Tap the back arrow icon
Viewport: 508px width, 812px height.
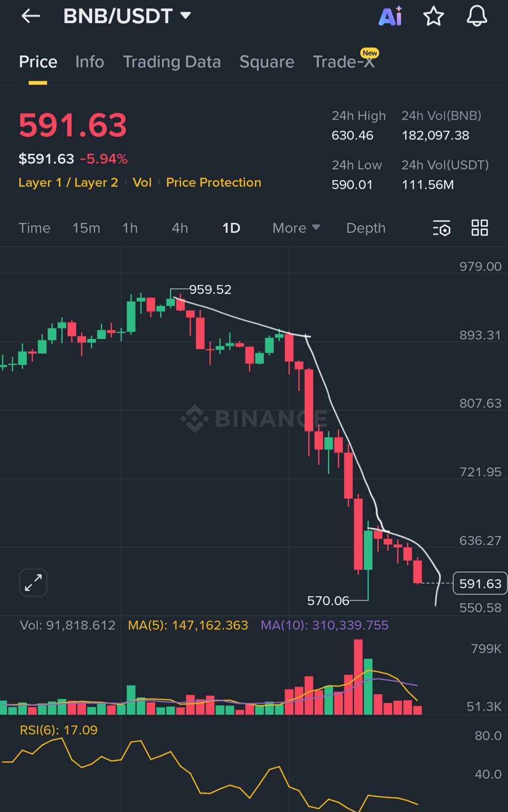click(x=31, y=16)
